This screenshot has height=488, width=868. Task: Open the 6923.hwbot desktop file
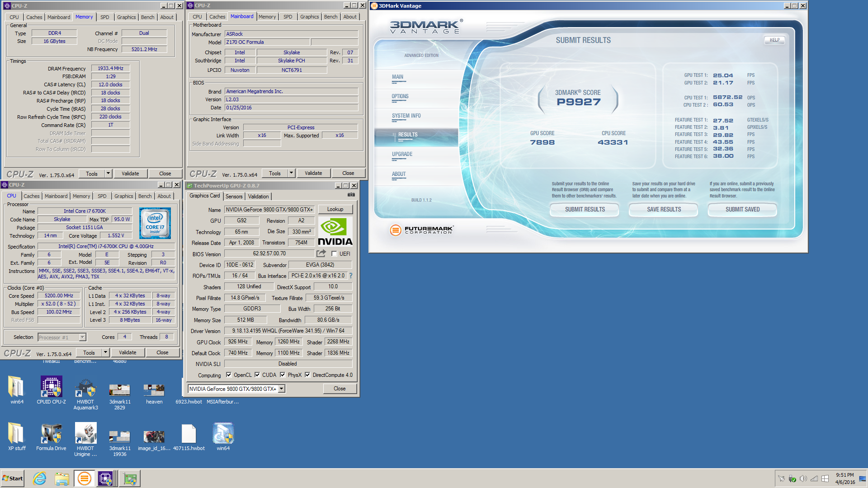click(x=189, y=402)
